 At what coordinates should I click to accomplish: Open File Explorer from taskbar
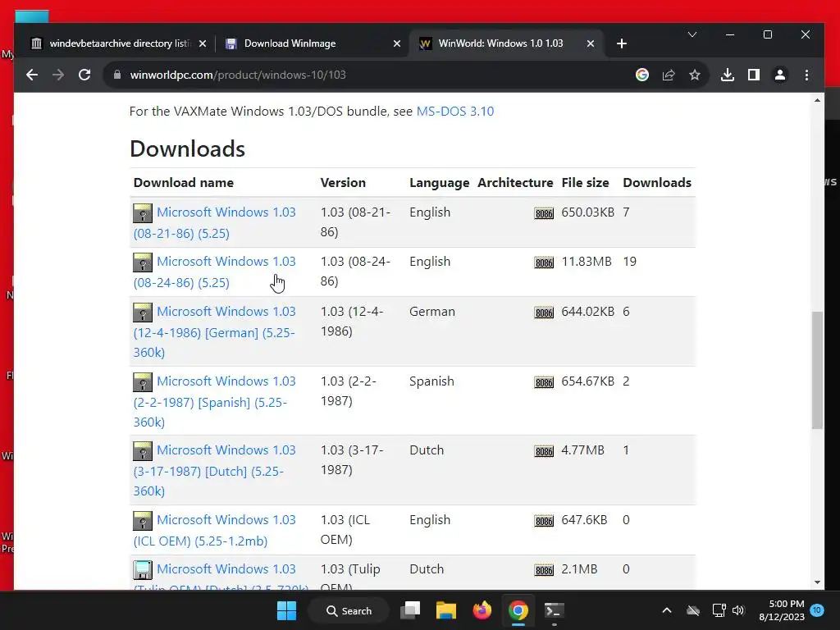[445, 610]
